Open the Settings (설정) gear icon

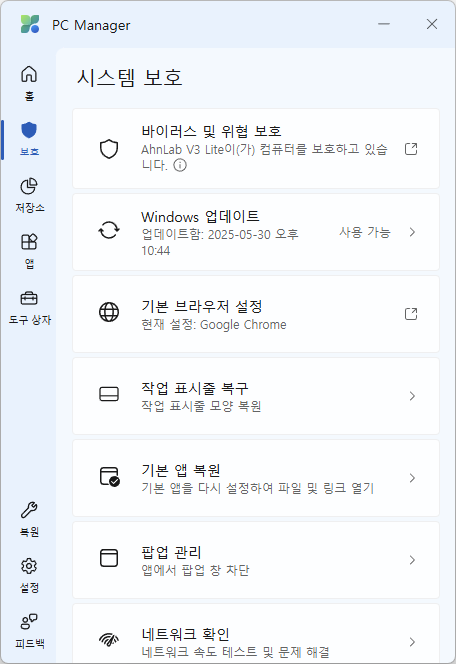(29, 566)
